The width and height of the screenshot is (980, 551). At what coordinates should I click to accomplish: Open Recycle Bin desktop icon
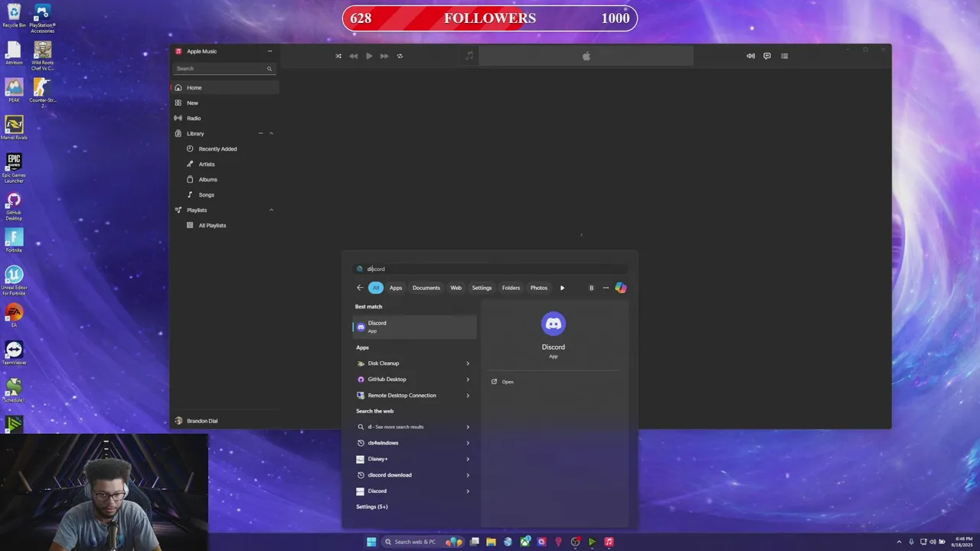[x=14, y=16]
